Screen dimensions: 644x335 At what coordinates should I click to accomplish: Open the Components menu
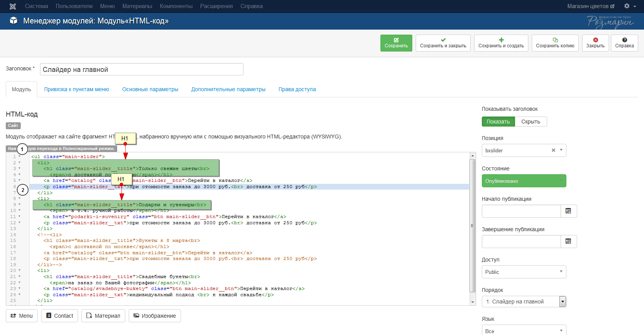coord(176,6)
